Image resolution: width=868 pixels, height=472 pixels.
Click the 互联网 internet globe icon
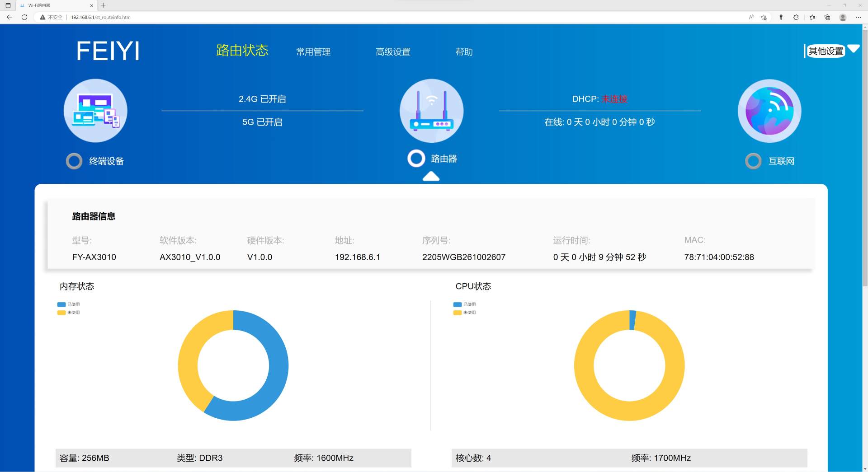769,110
